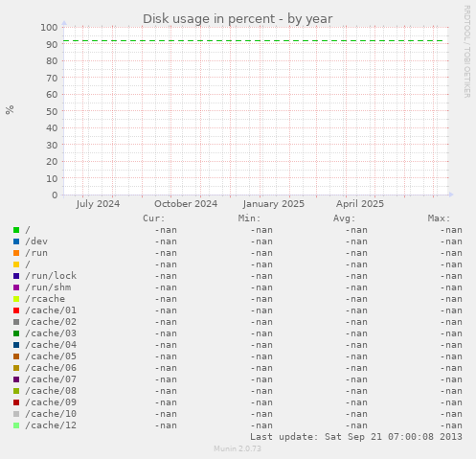Screen dimensions: 476x459
Task: Click the Max '-nan' value in the /cache/12 row
Action: [x=451, y=425]
